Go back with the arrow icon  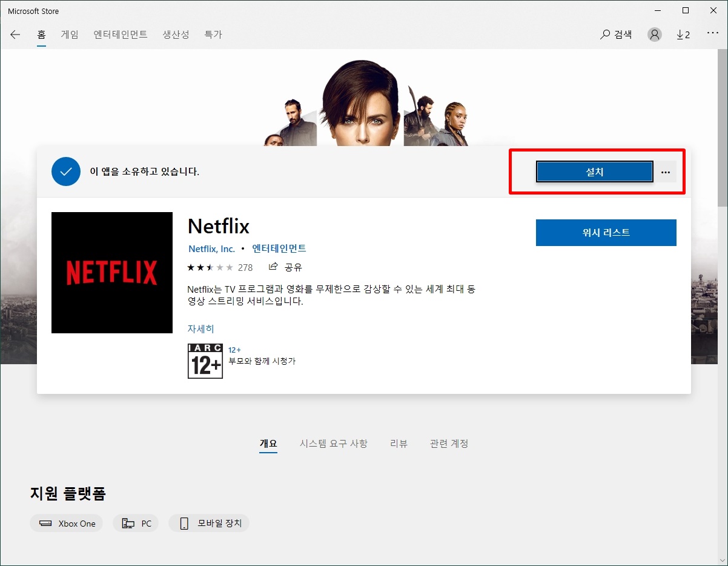click(15, 35)
